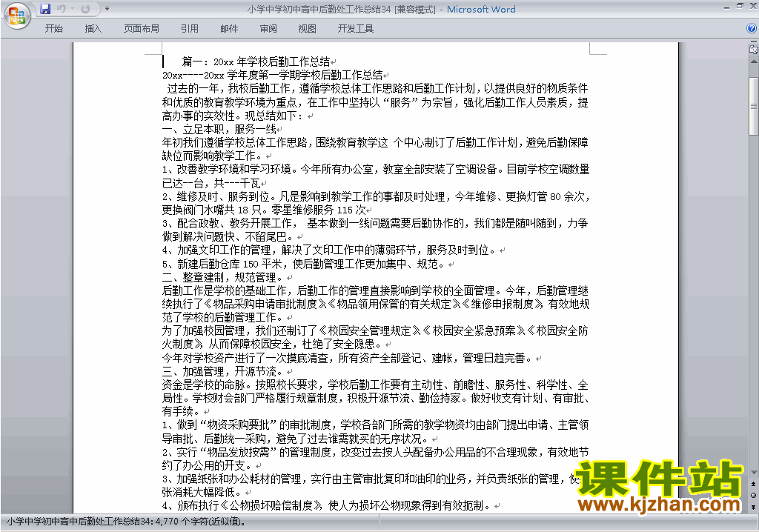759x532 pixels.
Task: Click the line starting '4、颁布执行《公物损坏赔偿制度》'
Action: [327, 505]
